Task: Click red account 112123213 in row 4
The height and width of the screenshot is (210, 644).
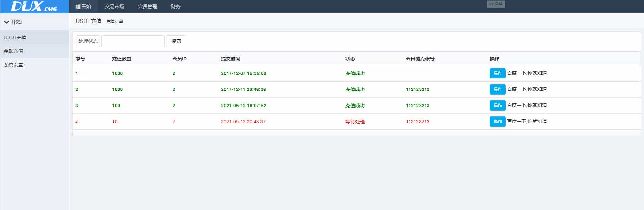Action: point(417,122)
